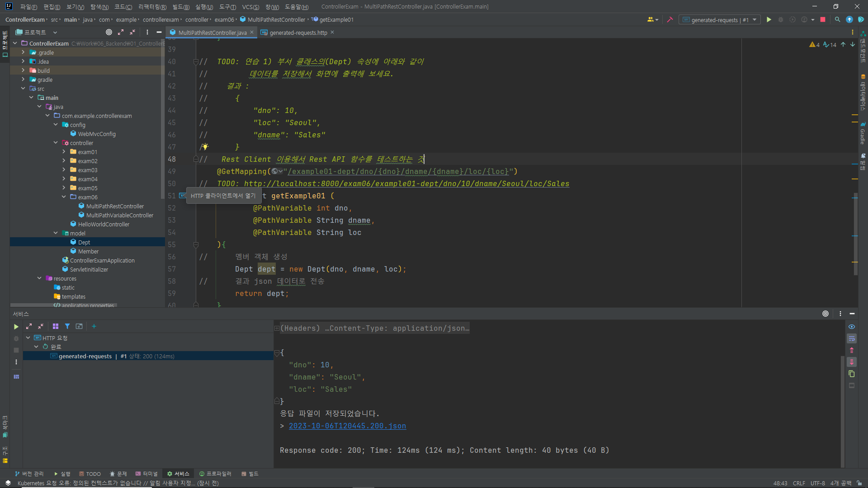Toggle scroll-to-end in the response output panel
This screenshot has width=868, height=488.
[x=852, y=362]
